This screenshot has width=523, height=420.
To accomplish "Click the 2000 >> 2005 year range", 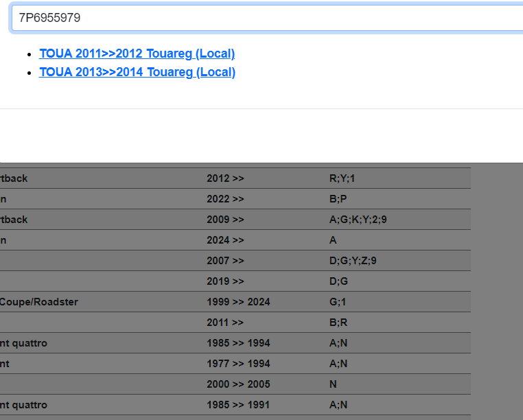I will [238, 384].
